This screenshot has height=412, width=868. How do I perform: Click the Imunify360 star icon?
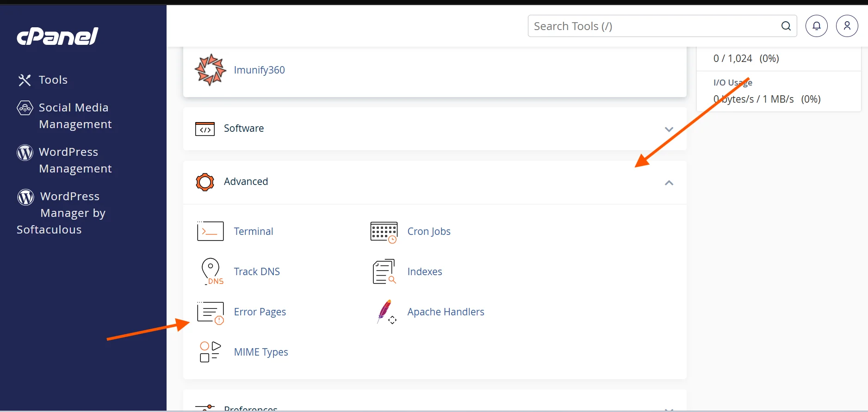pyautogui.click(x=210, y=70)
